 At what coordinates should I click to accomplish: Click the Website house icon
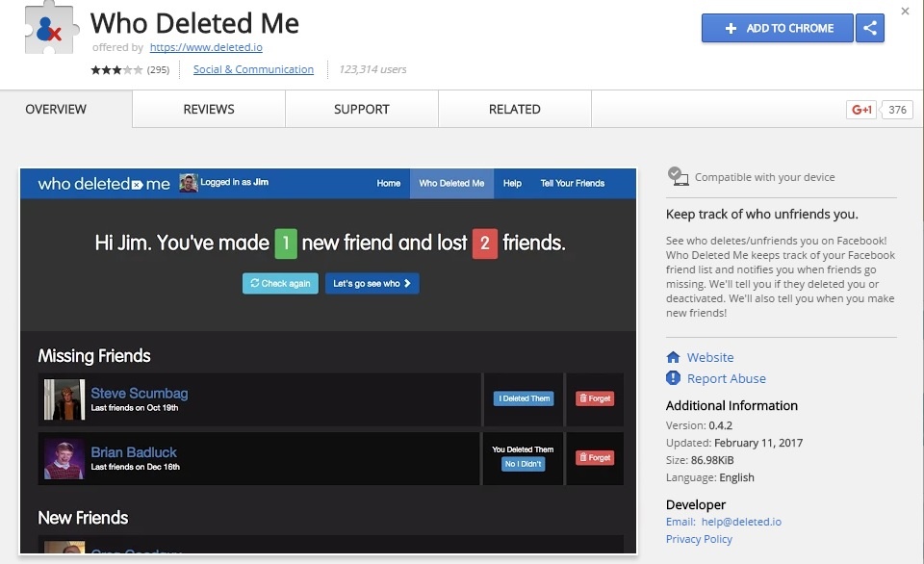(x=673, y=357)
